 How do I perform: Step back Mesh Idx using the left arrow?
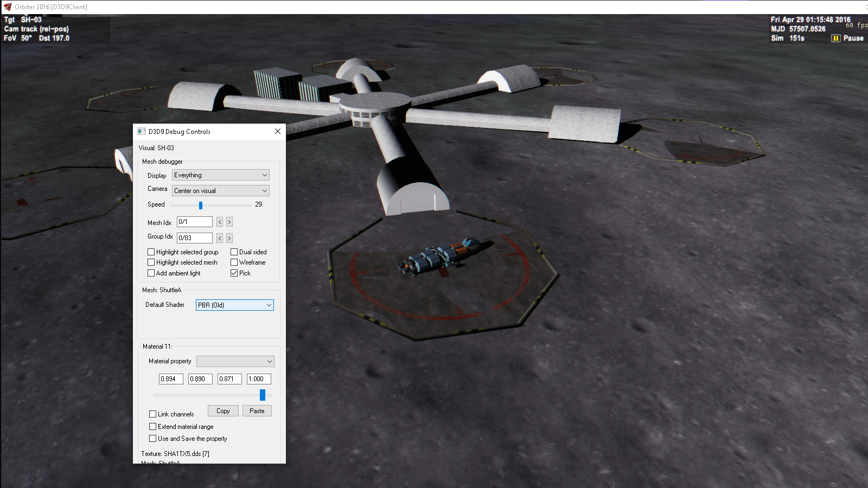click(219, 222)
